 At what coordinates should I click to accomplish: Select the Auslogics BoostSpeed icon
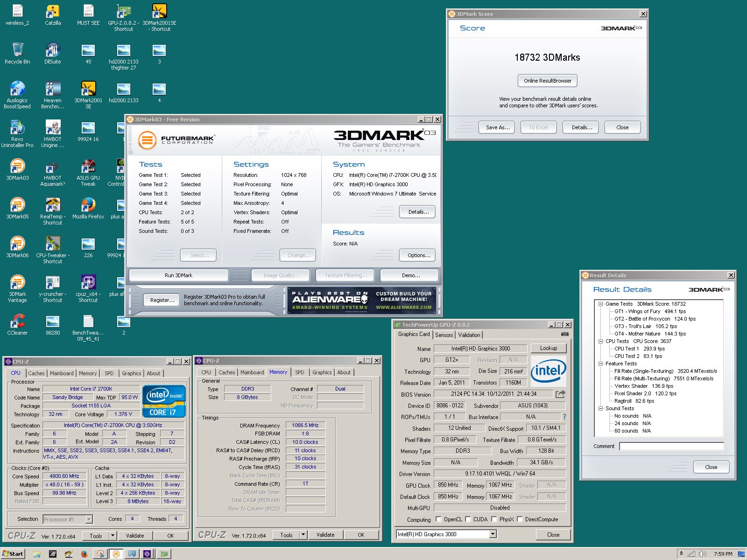point(17,95)
